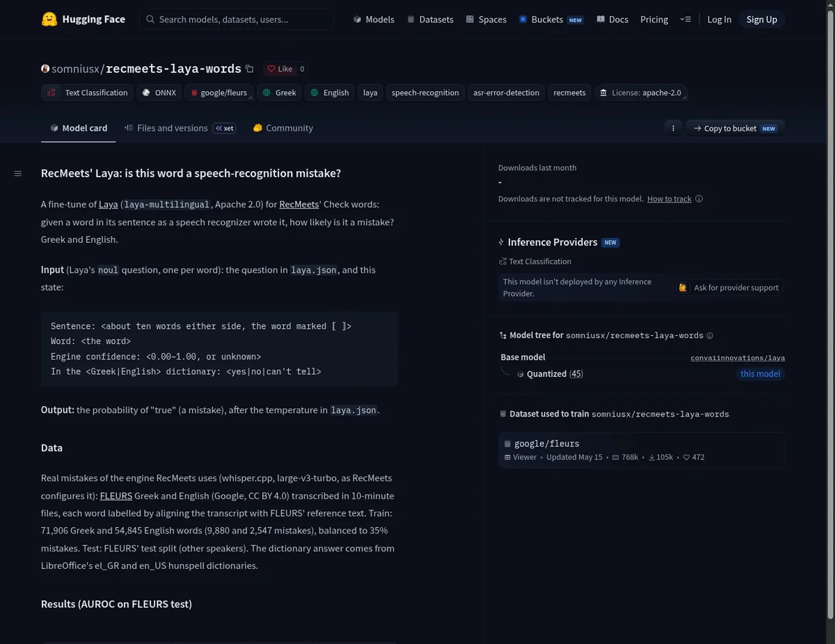The width and height of the screenshot is (835, 644).
Task: Click the asr-error-detection tag
Action: [x=506, y=92]
